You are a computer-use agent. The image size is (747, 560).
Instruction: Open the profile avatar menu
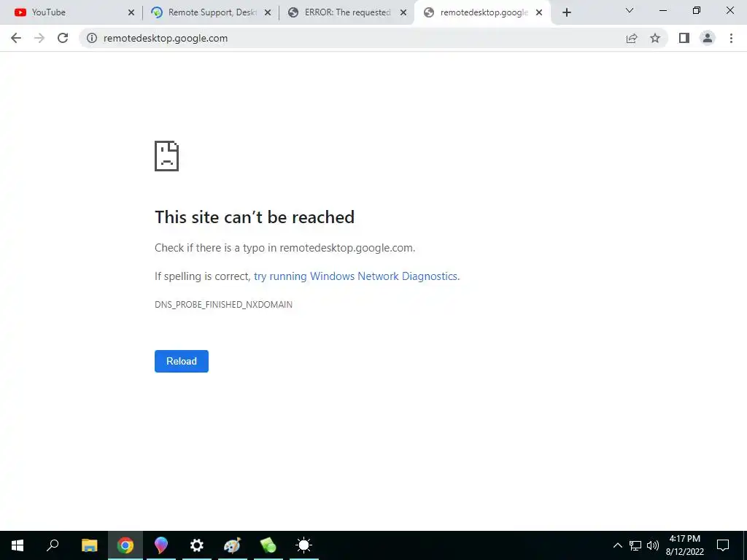tap(708, 38)
